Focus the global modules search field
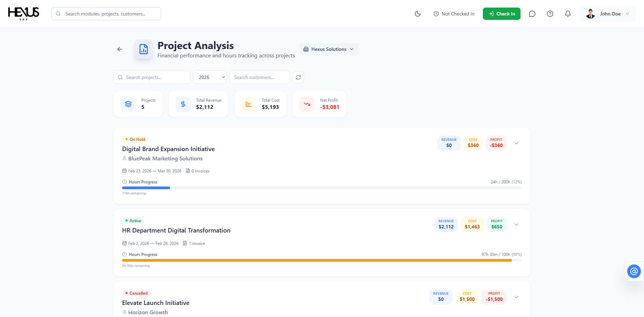 pos(106,14)
